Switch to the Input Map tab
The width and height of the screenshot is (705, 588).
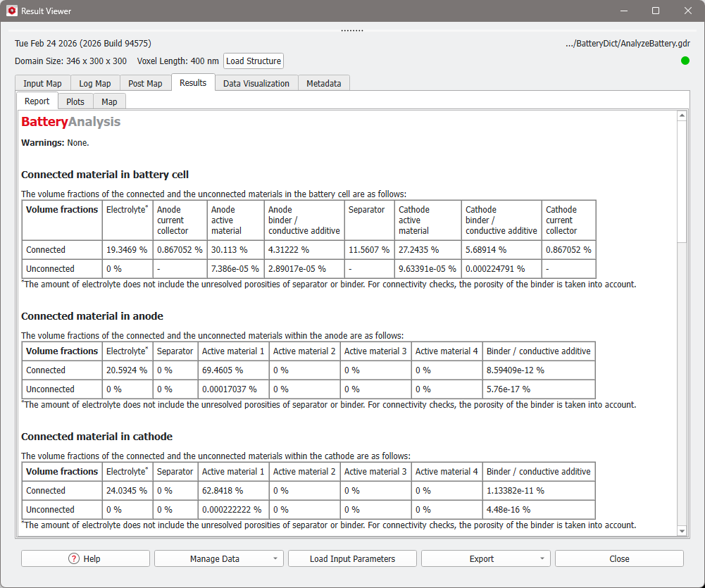click(42, 83)
